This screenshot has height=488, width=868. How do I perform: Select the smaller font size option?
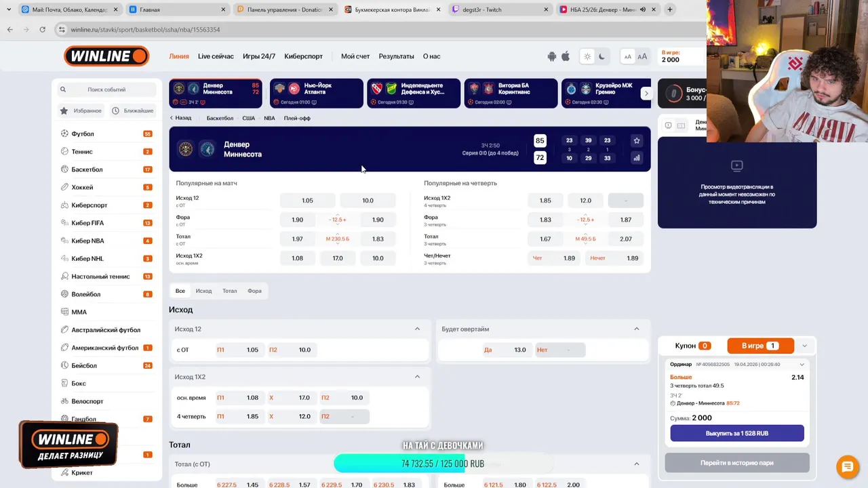pos(627,57)
